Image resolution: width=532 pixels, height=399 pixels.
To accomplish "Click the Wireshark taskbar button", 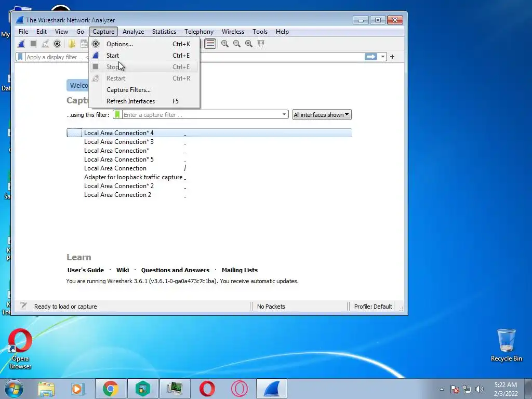I will (271, 389).
